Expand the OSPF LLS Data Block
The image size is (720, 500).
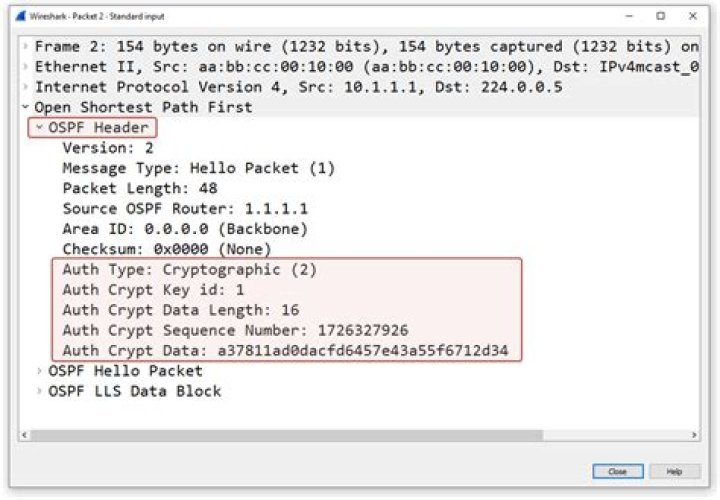[39, 391]
